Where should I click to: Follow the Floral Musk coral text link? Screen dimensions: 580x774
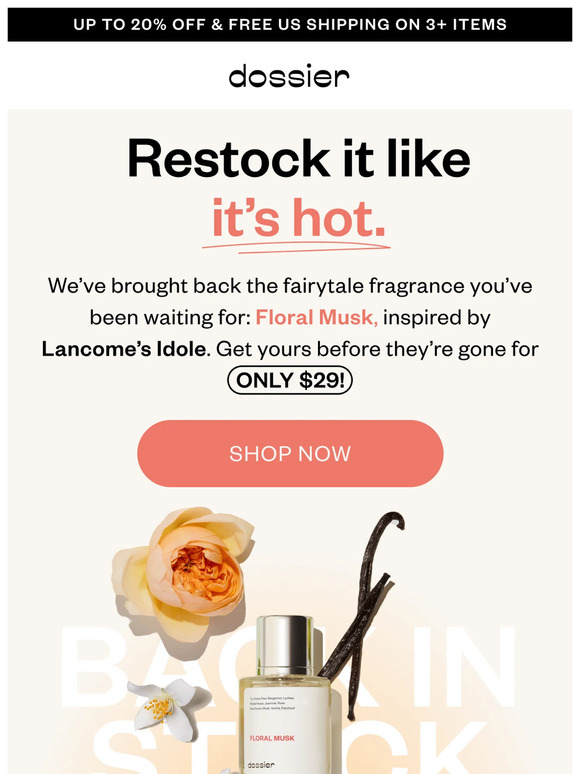pyautogui.click(x=316, y=317)
